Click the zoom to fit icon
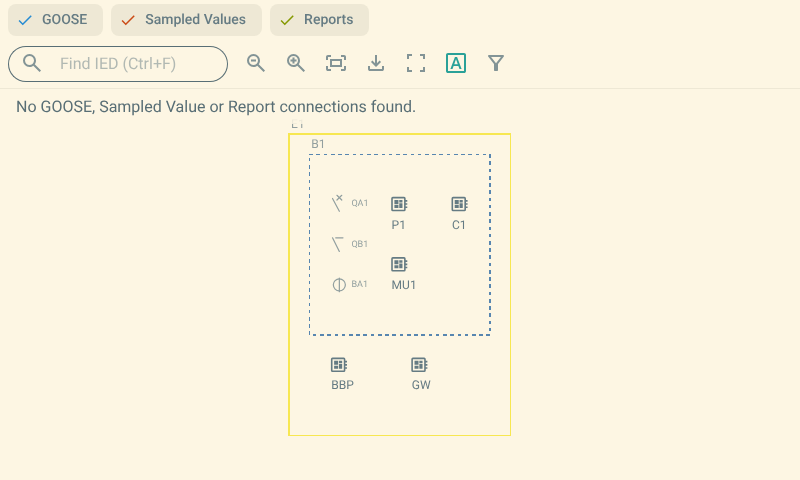This screenshot has height=480, width=800. point(336,63)
